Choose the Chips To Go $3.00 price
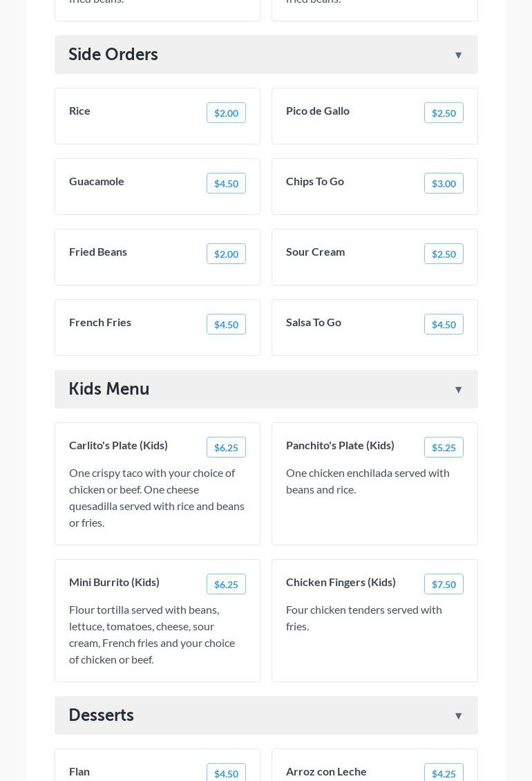532x781 pixels. pos(444,184)
